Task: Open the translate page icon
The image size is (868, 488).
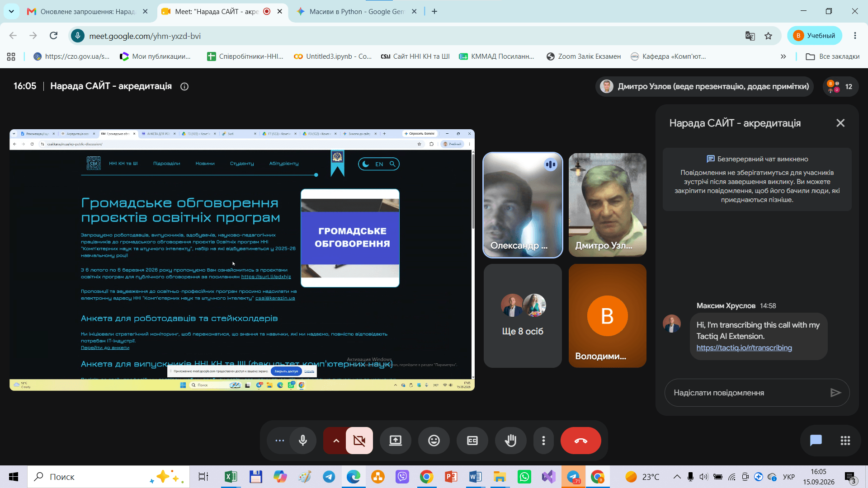Action: pyautogui.click(x=750, y=36)
